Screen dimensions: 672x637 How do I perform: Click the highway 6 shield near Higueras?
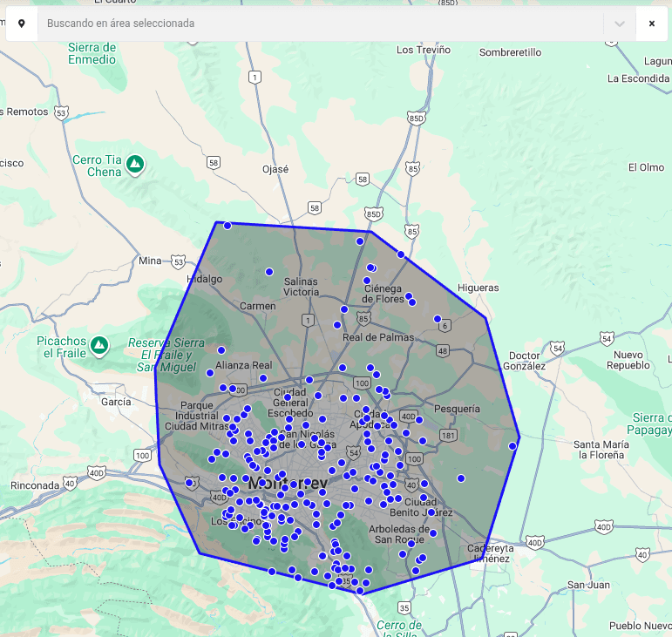click(445, 326)
